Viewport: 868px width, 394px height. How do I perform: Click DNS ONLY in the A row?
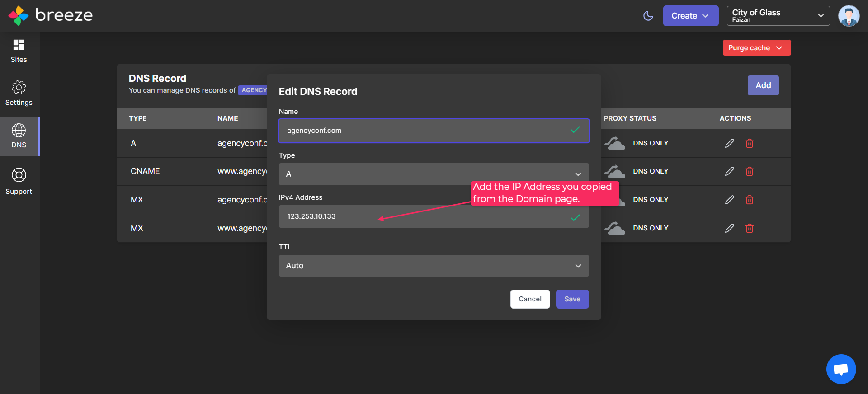(x=651, y=143)
